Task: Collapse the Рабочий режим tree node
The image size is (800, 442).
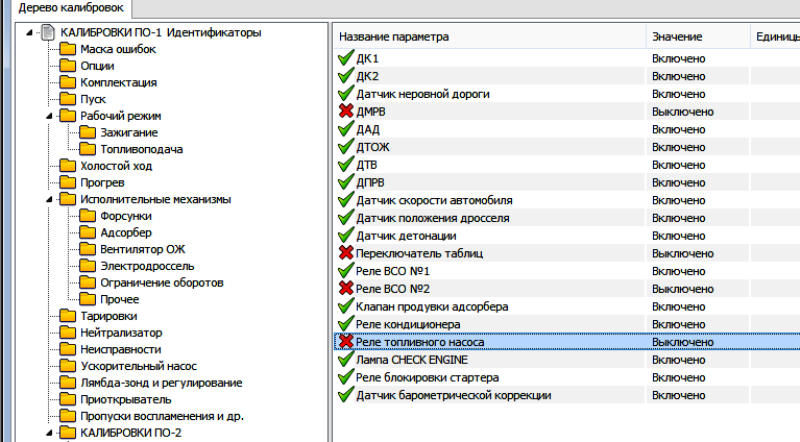Action: (47, 116)
